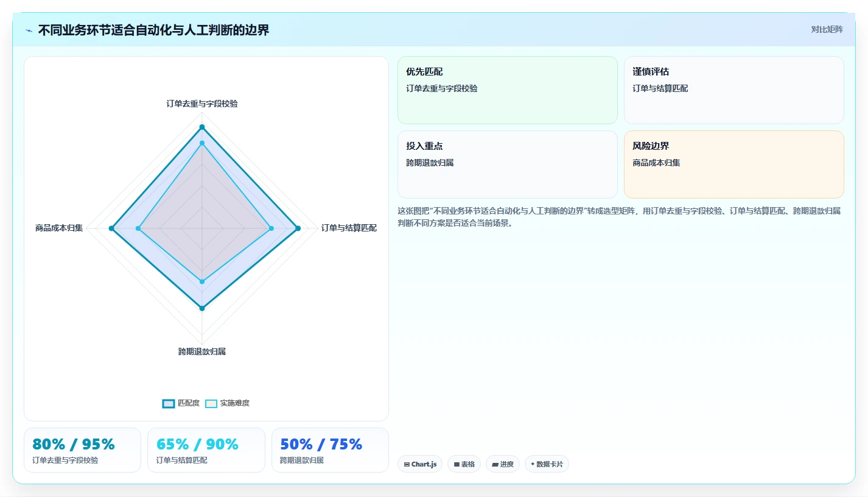Screen dimensions: 868x497
Task: Click the outer data point on the left axis
Action: (x=111, y=228)
